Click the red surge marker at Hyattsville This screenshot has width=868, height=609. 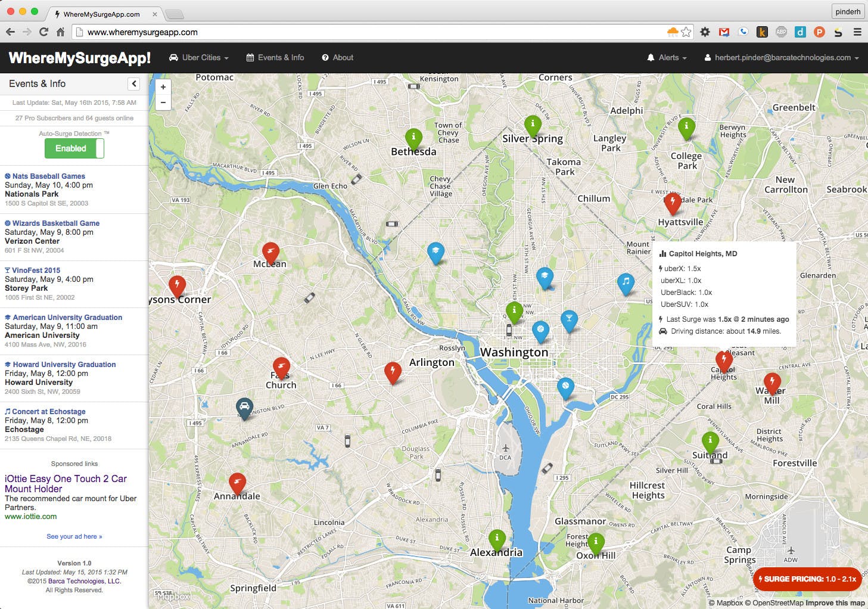coord(673,203)
